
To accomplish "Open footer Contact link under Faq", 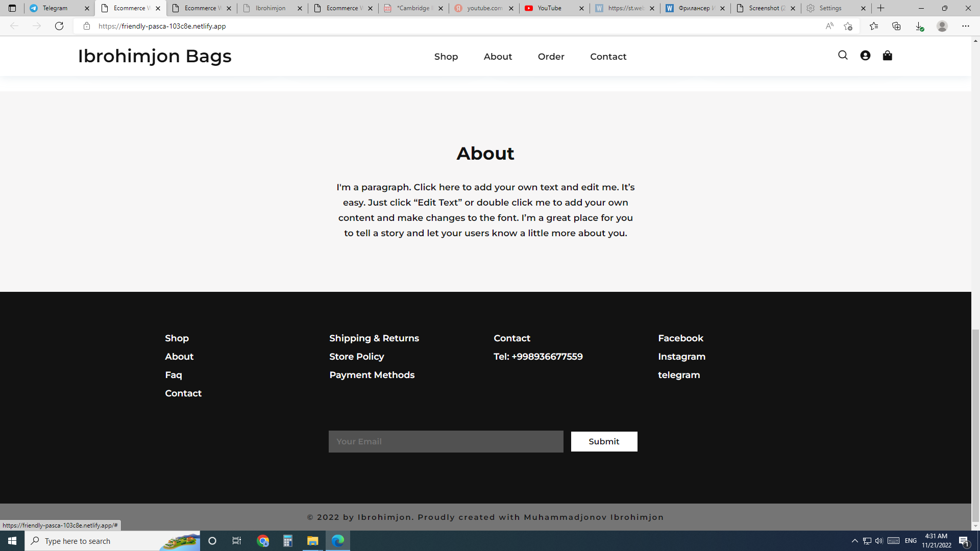I will tap(183, 393).
